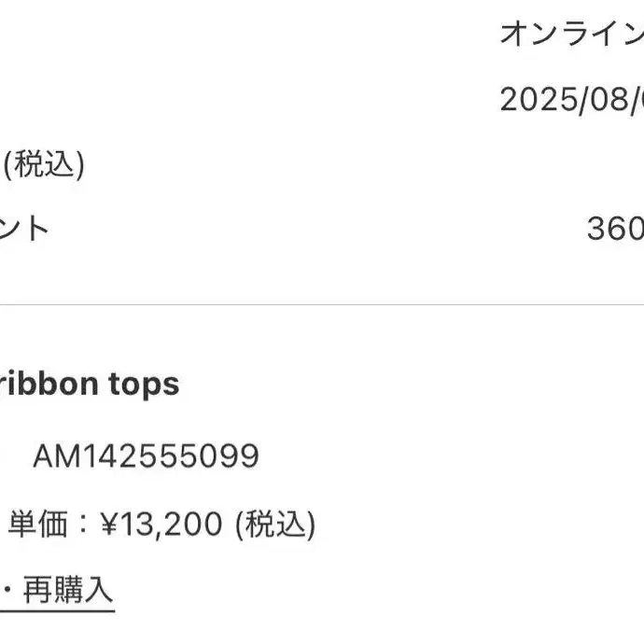Click the オンライン store label
The height and width of the screenshot is (644, 644).
tap(572, 34)
